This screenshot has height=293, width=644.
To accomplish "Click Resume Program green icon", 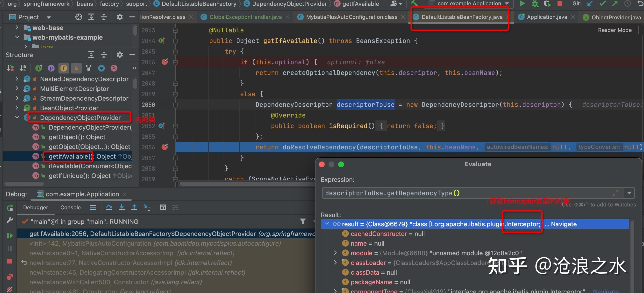I will click(10, 235).
